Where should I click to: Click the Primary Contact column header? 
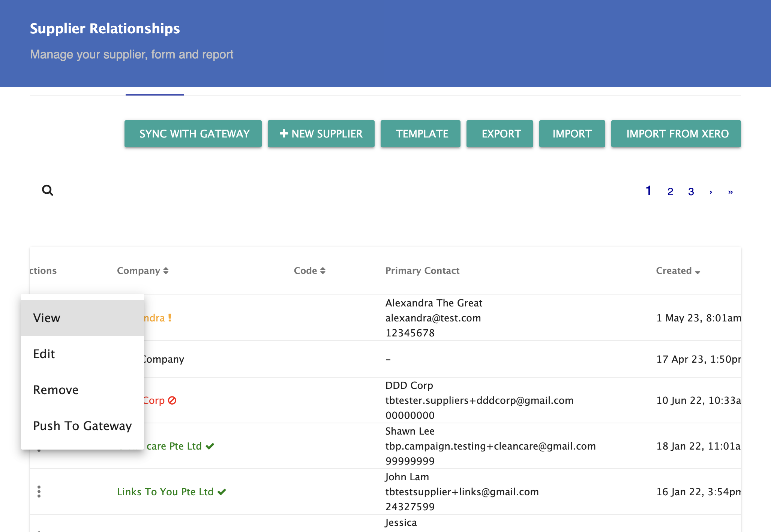pos(422,270)
